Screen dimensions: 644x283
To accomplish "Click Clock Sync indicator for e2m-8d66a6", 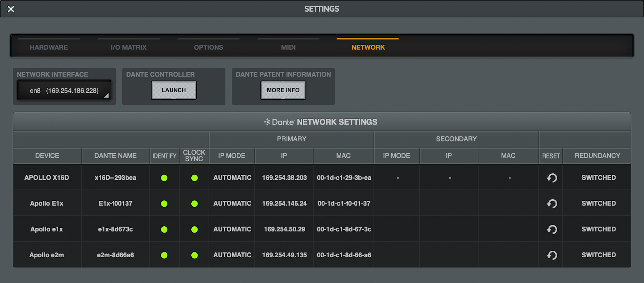I will 194,255.
